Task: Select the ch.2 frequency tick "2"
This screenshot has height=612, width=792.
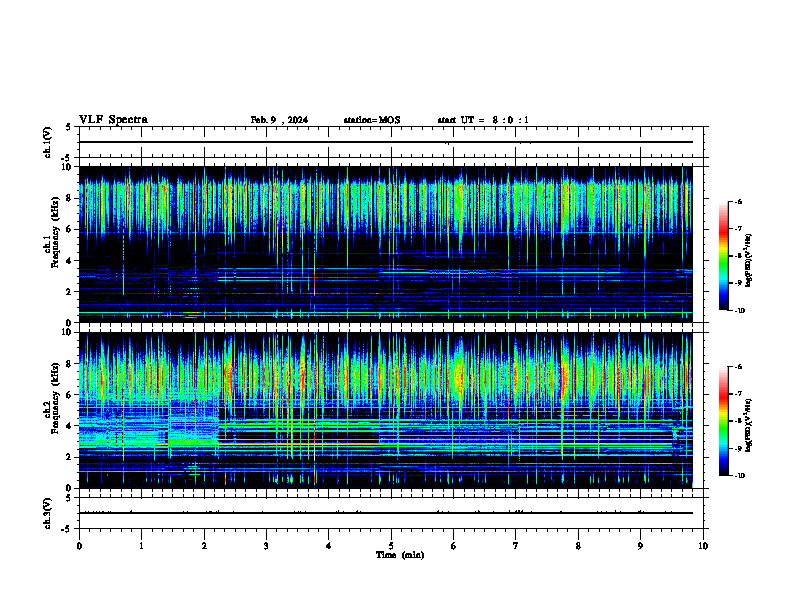Action: 70,457
